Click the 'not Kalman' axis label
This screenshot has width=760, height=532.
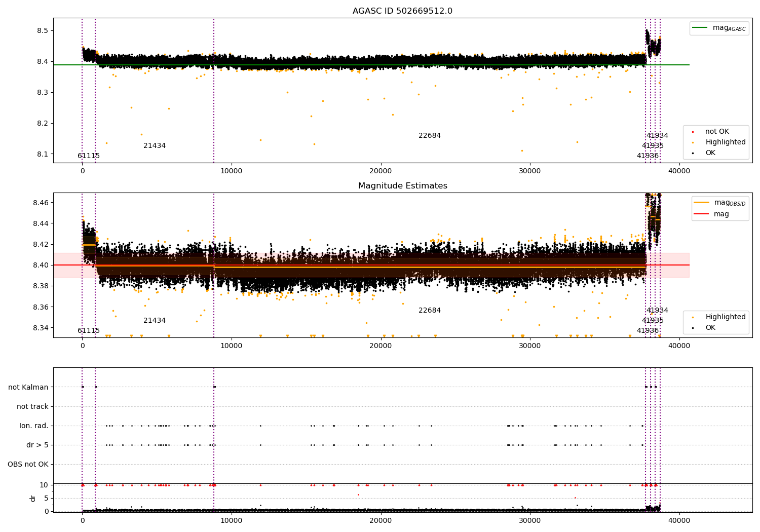coord(28,388)
